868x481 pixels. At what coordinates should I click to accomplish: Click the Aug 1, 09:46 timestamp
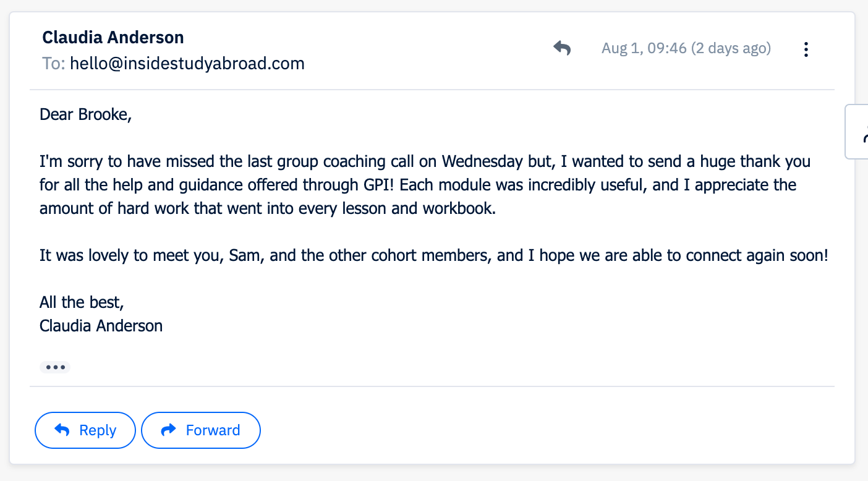[644, 48]
